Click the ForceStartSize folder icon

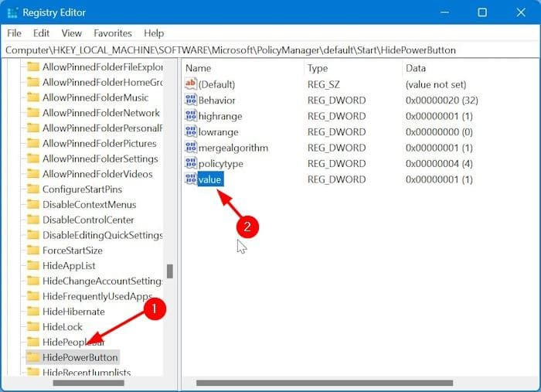coord(33,251)
